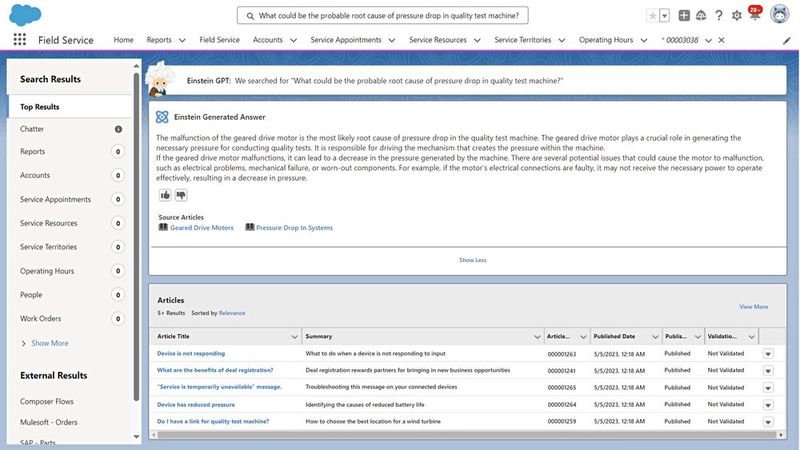Open the App Launcher grid icon
Screen dimensions: 800x450
coord(19,40)
